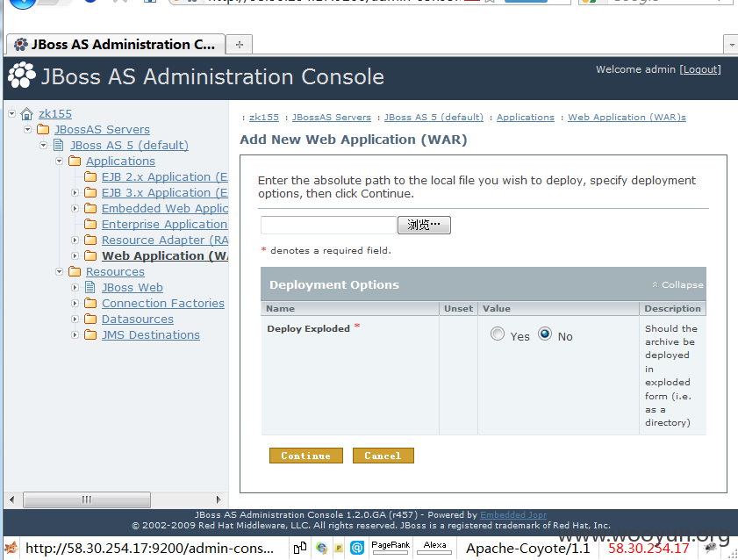Select No for Deploy Exploded
The width and height of the screenshot is (738, 560).
pos(545,334)
